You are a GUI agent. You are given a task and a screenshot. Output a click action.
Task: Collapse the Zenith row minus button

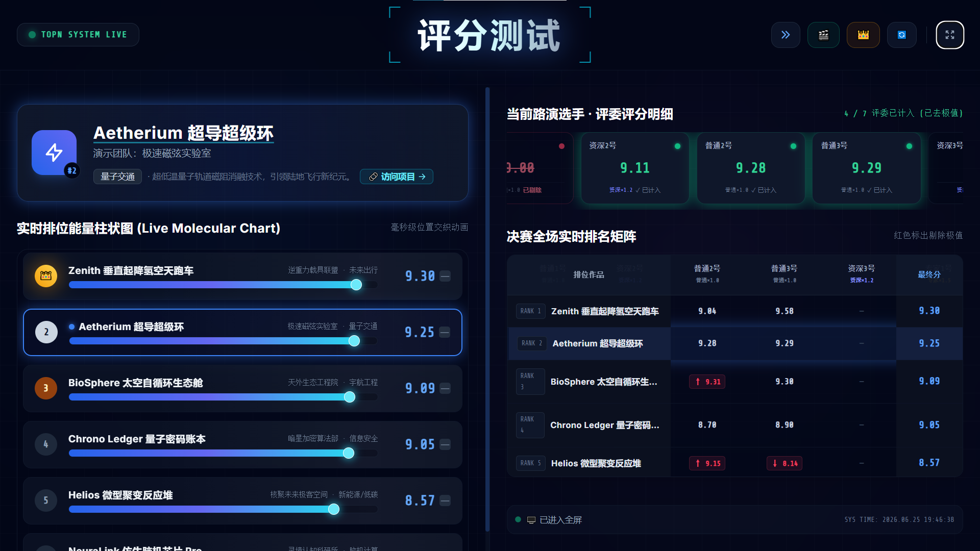pyautogui.click(x=445, y=276)
